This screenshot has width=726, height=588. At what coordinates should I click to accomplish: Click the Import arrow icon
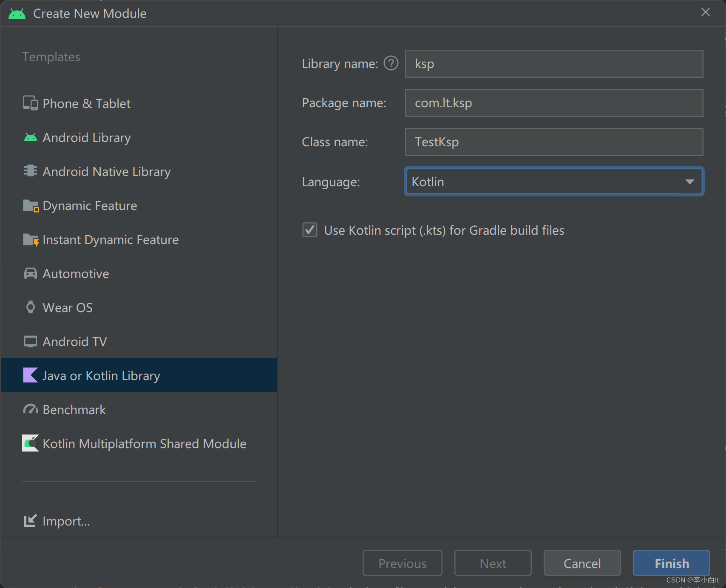[30, 520]
